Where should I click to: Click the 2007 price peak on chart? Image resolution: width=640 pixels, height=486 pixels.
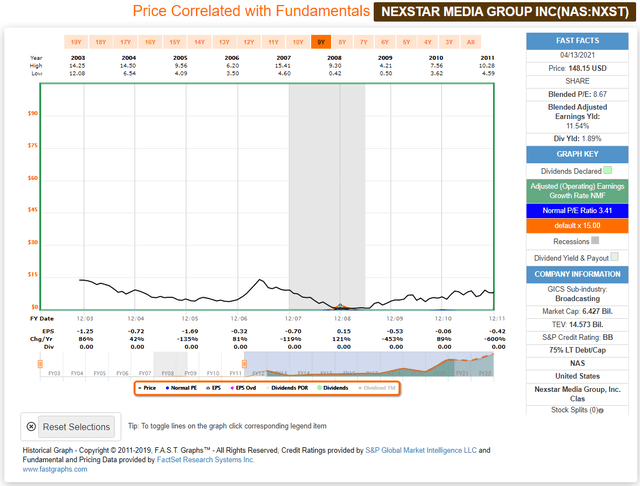pyautogui.click(x=259, y=280)
